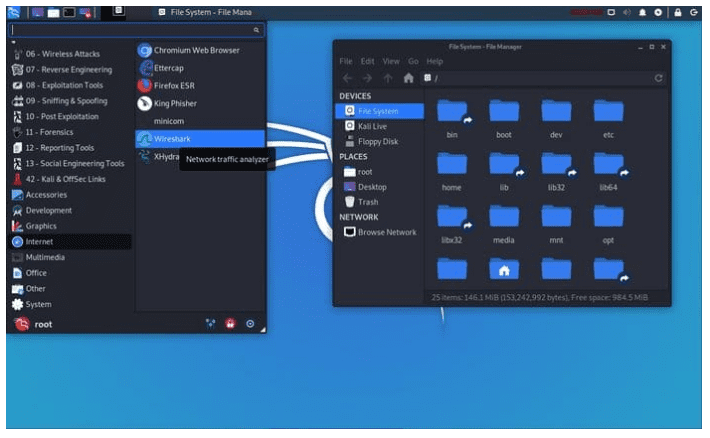The image size is (710, 438).
Task: Click the root user avatar in menu
Action: pos(22,324)
